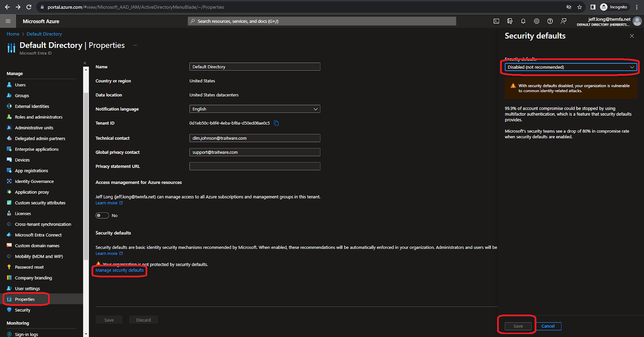Open Learn more under Access management
Screen dimensions: 644x337
click(109, 203)
